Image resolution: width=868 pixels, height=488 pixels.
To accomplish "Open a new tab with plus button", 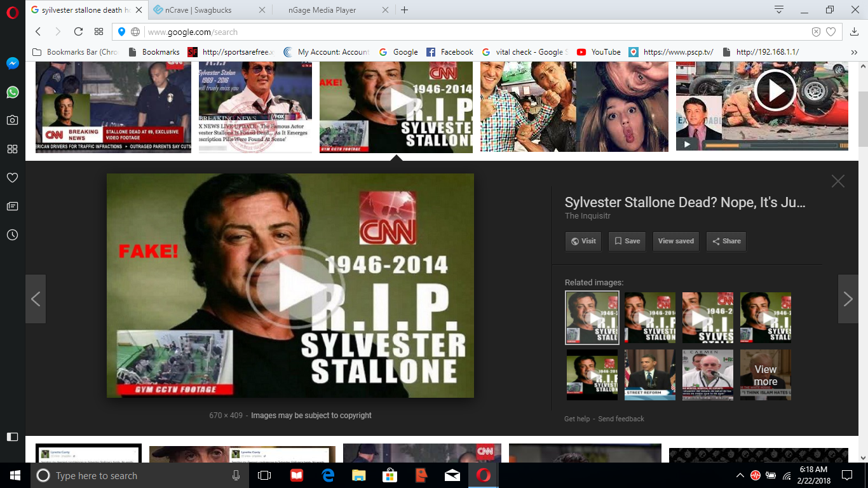I will click(404, 10).
